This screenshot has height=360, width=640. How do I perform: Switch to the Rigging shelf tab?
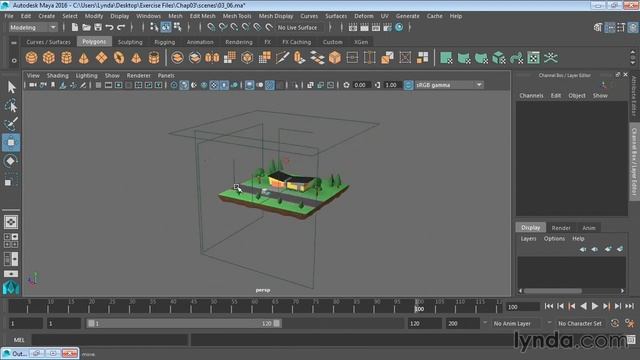164,42
